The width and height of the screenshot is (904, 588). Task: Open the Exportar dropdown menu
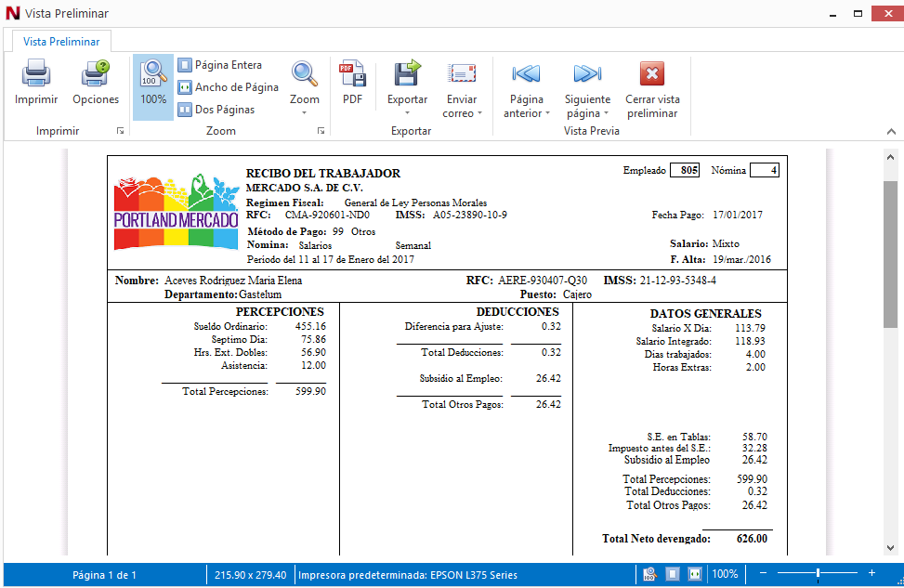coord(407,113)
